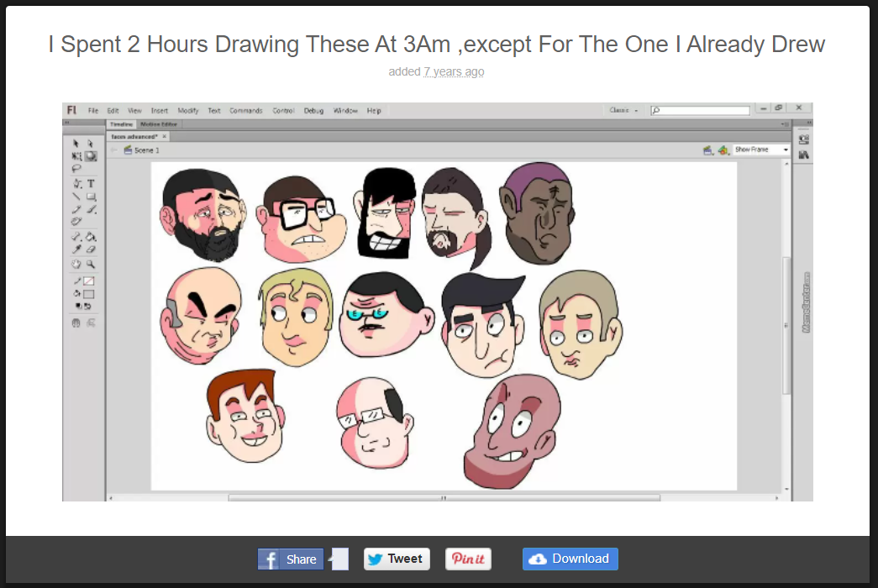The height and width of the screenshot is (588, 878).
Task: Click the Edit Symbols icon
Action: pyautogui.click(x=723, y=150)
